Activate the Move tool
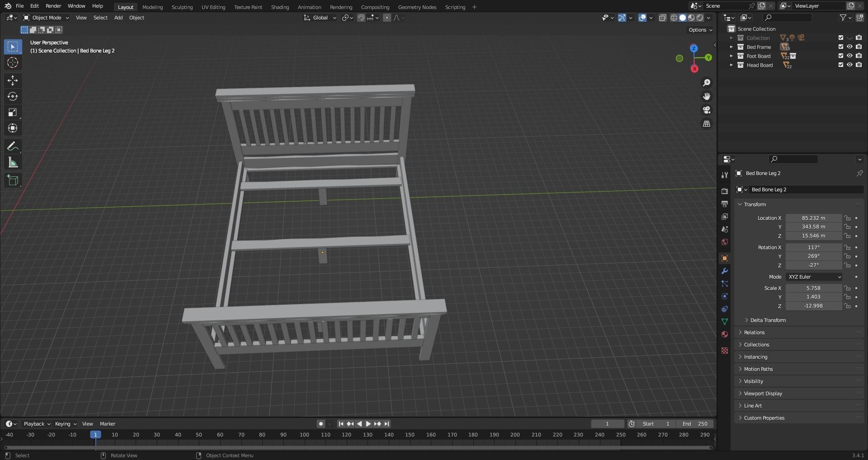The image size is (868, 460). click(13, 81)
